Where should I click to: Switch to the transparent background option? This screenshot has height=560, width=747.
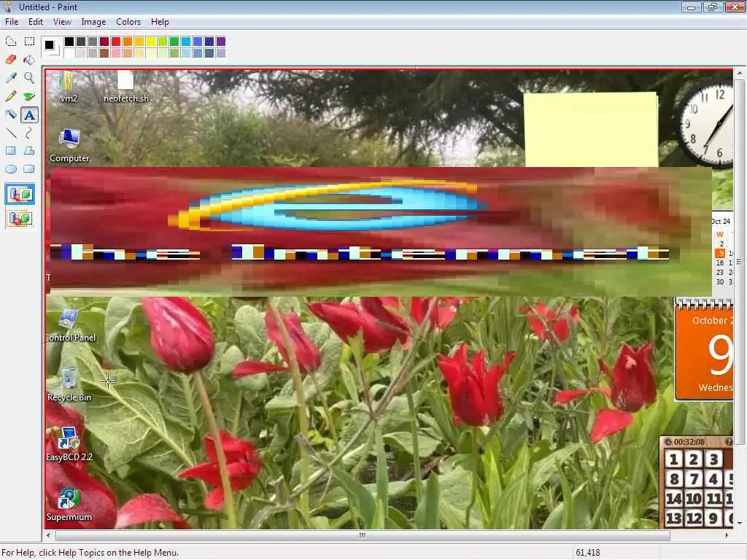[x=20, y=219]
